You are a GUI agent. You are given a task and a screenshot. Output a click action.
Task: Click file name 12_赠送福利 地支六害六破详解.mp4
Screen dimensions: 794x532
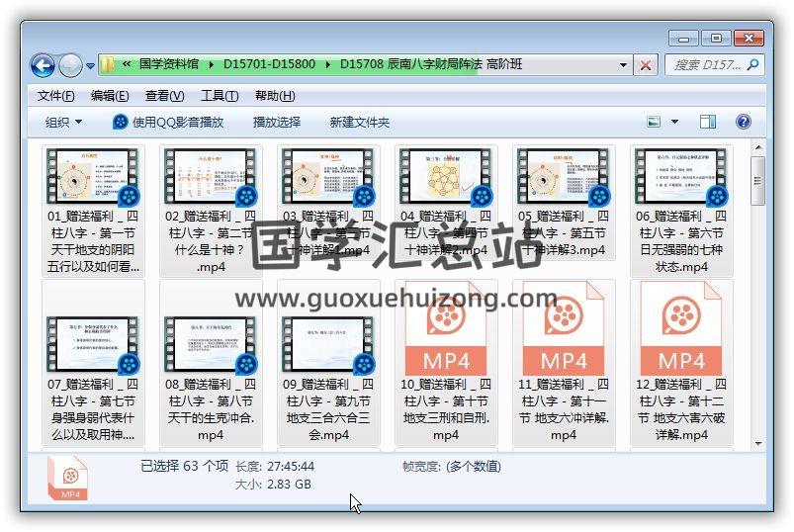681,409
